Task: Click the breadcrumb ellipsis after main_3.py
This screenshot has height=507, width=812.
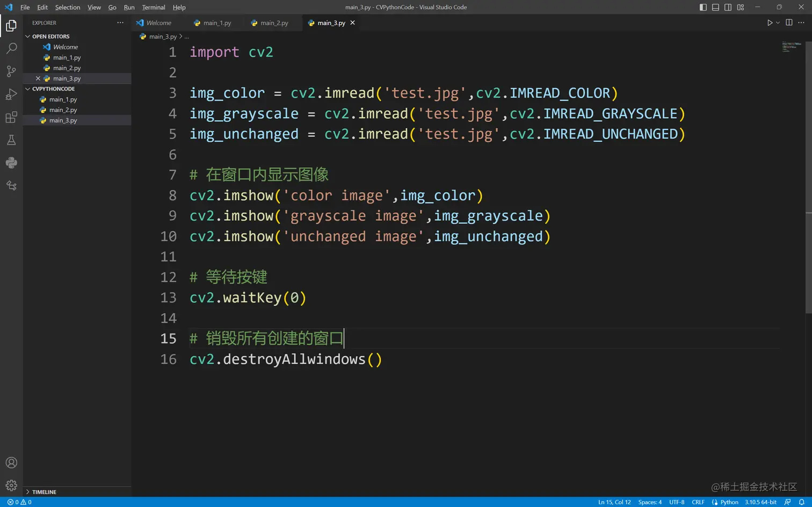Action: click(187, 37)
